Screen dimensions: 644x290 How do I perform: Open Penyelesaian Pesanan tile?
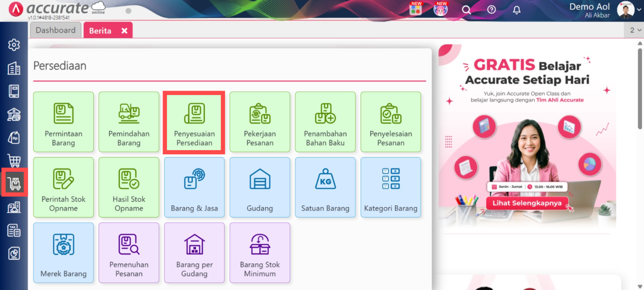(x=391, y=122)
